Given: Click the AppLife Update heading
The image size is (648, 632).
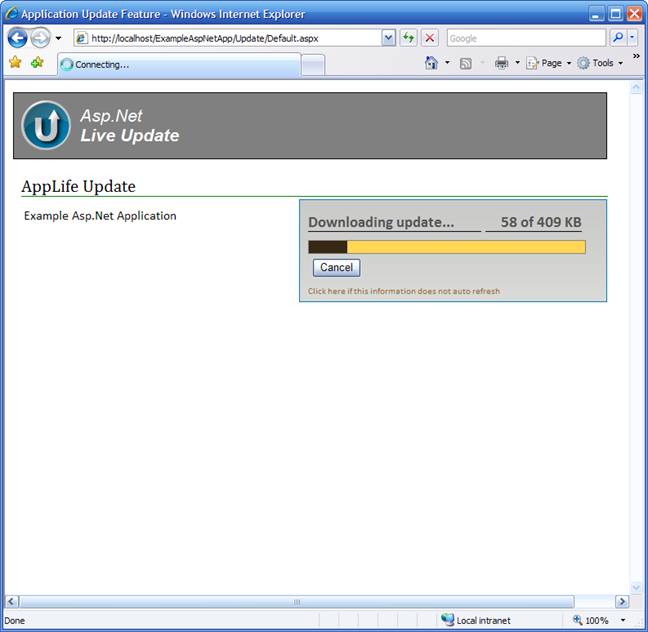Looking at the screenshot, I should click(79, 186).
